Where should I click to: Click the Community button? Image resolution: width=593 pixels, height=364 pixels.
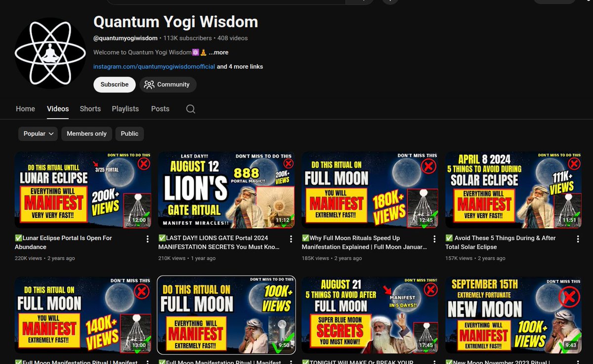click(168, 84)
